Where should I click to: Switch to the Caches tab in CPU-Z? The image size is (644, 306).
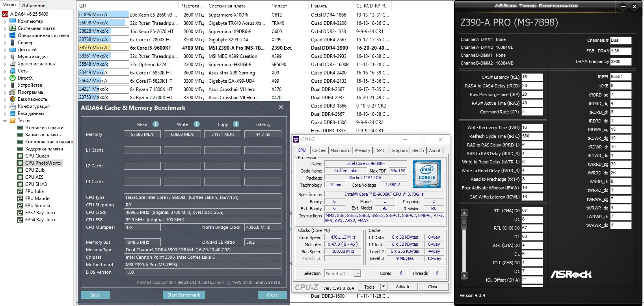coord(319,150)
